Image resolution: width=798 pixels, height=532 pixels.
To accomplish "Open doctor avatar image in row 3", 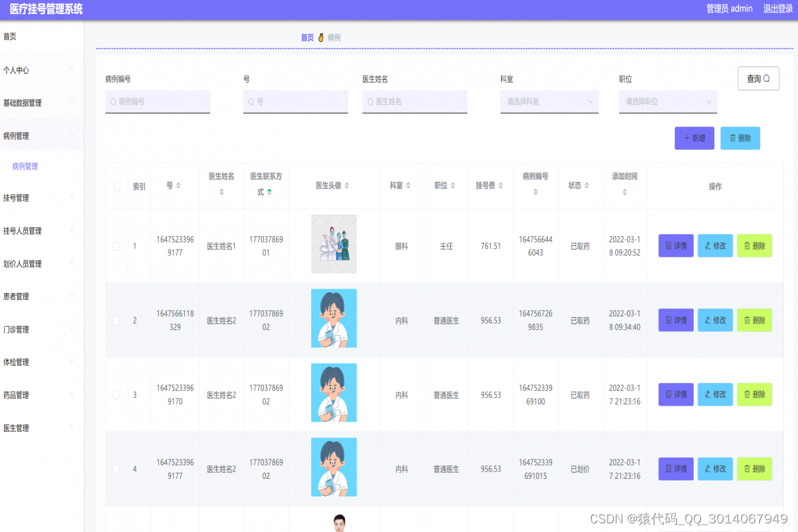I will pyautogui.click(x=334, y=392).
